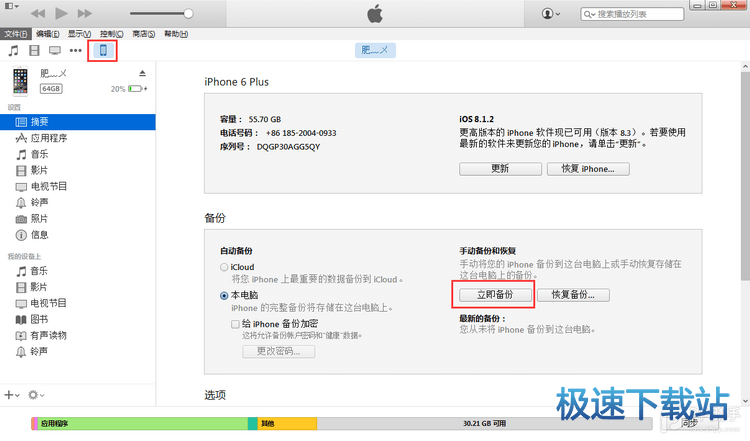Image resolution: width=750 pixels, height=441 pixels.
Task: Click the 应用程序 storage bar segment
Action: (x=143, y=423)
